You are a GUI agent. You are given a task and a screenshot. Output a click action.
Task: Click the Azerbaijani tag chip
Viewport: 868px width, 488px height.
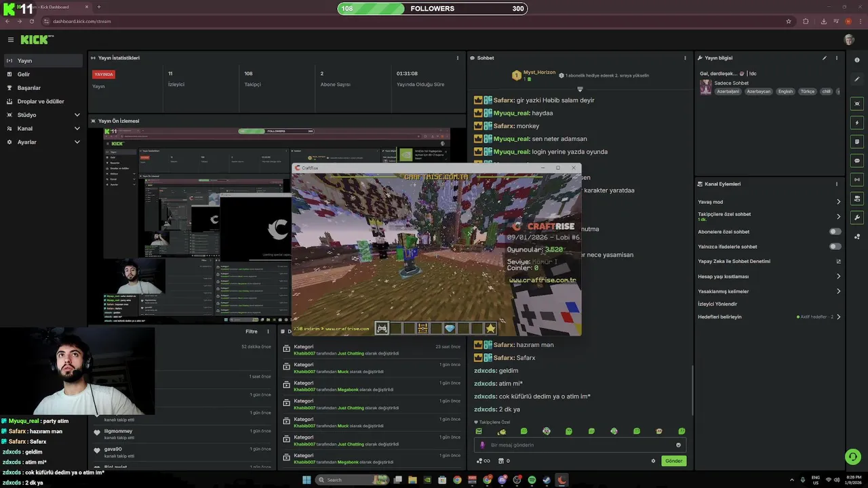(728, 91)
